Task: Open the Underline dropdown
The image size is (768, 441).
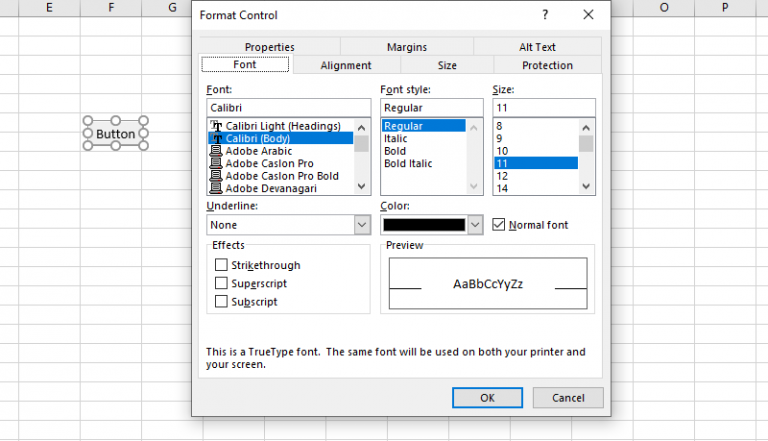Action: [x=362, y=225]
